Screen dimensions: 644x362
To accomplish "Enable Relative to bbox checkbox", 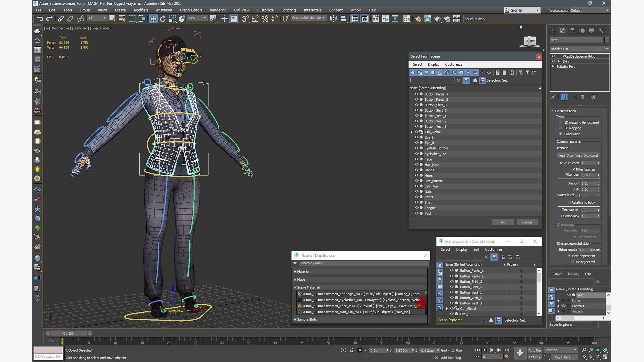I will (x=569, y=202).
